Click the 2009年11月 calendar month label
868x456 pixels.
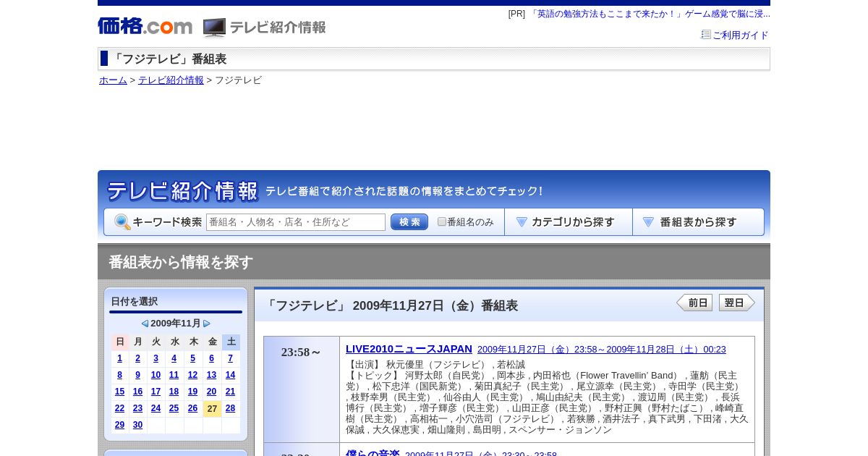tap(176, 324)
